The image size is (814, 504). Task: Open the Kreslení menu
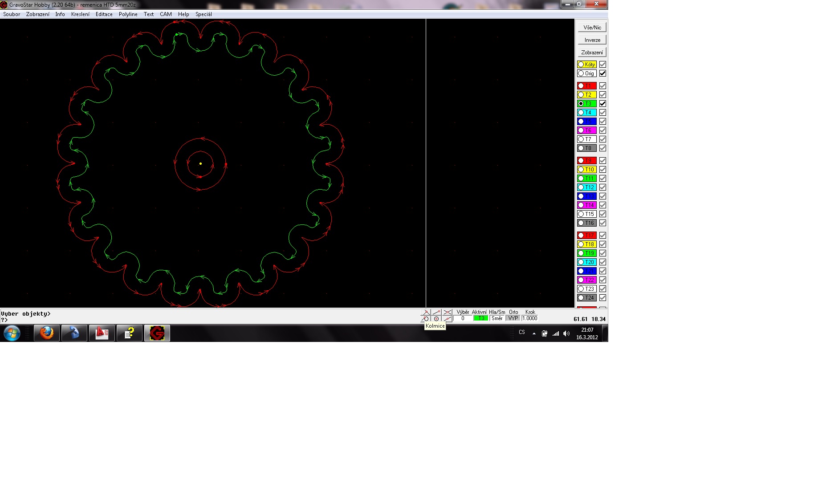point(80,14)
